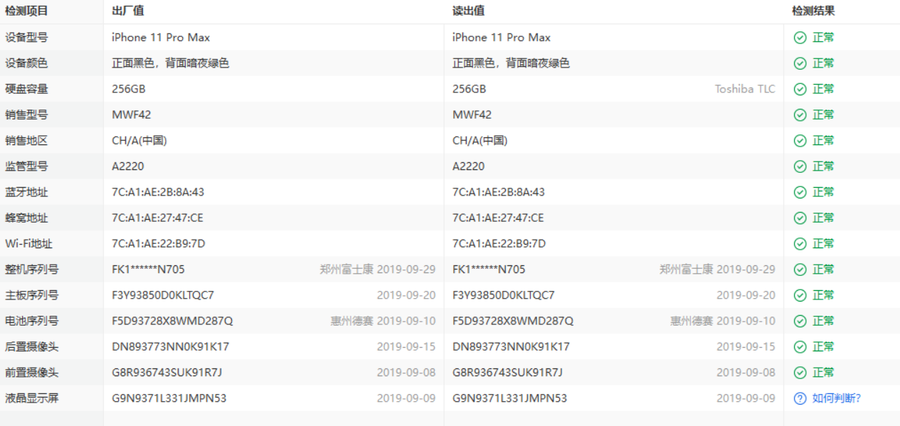Click green check icon in 蜂窝地址 row

click(800, 218)
